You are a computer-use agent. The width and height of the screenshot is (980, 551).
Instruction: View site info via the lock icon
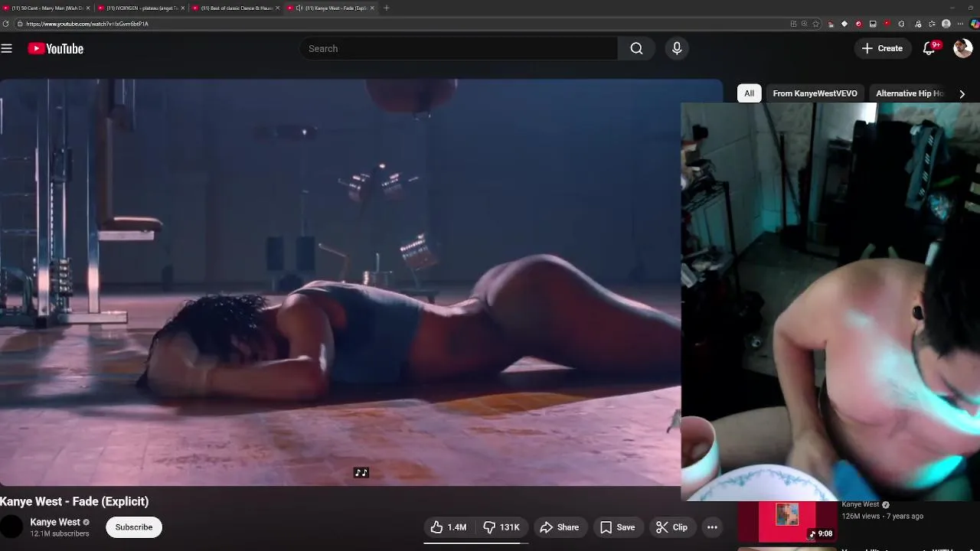click(20, 24)
